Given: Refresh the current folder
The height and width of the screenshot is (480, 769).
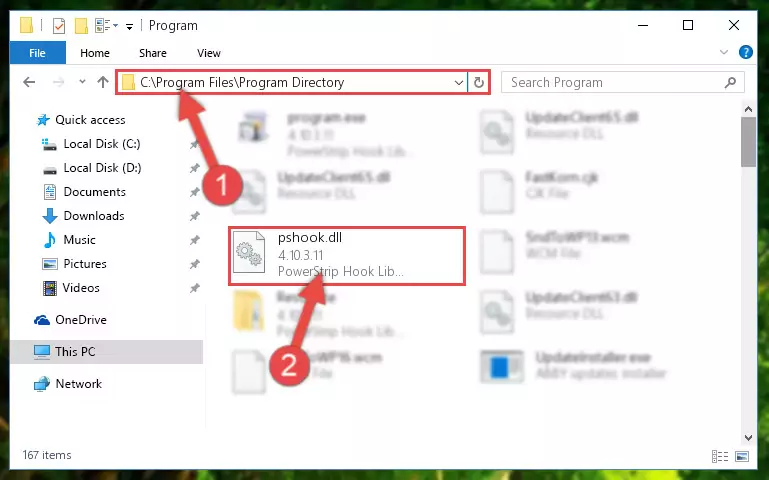Looking at the screenshot, I should point(479,82).
